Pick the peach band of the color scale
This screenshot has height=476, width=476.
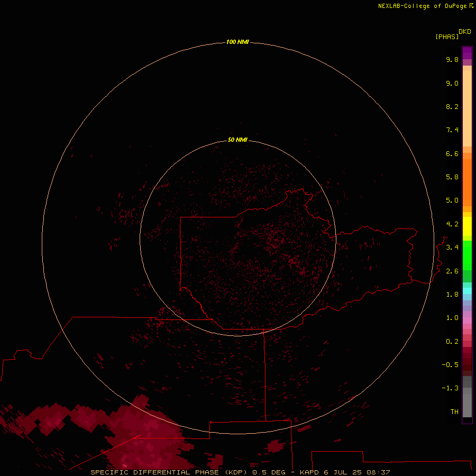pos(467,108)
